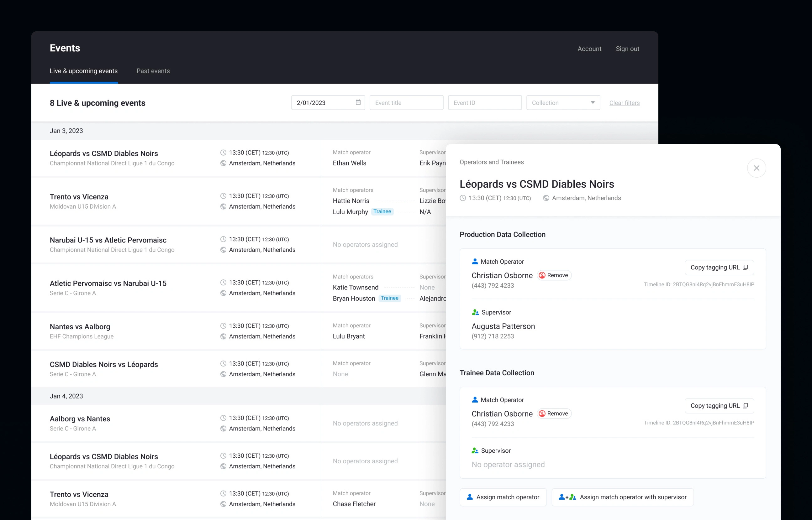Open the date picker field 2/01/2023
This screenshot has height=520, width=812.
[x=323, y=103]
